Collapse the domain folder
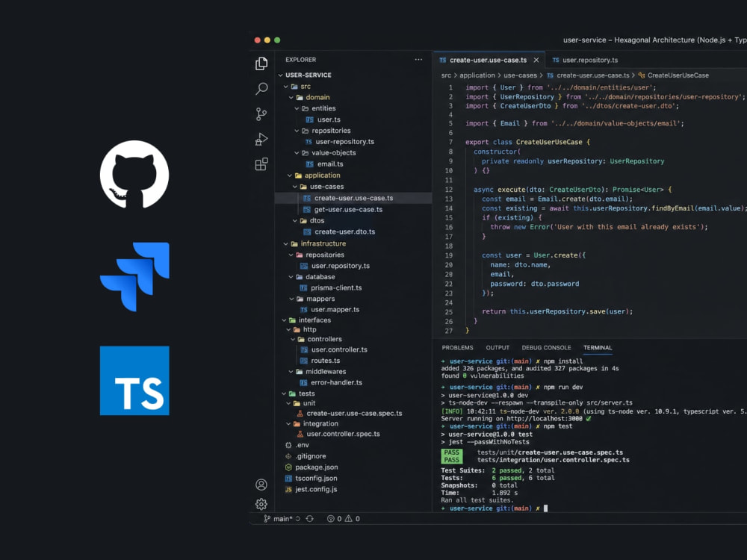The image size is (747, 560). pyautogui.click(x=291, y=97)
